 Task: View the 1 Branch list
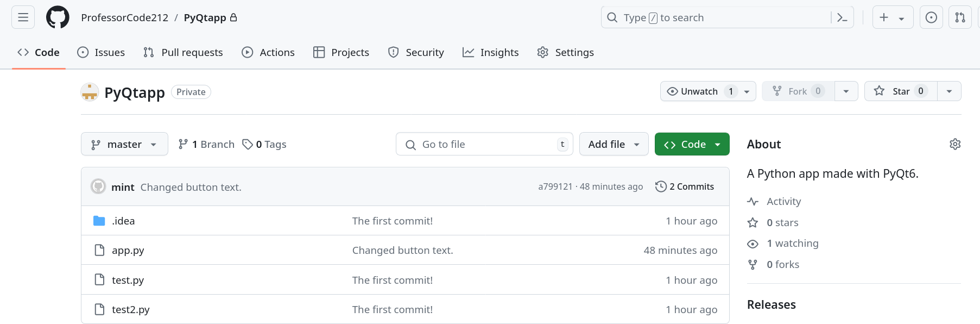pyautogui.click(x=206, y=144)
